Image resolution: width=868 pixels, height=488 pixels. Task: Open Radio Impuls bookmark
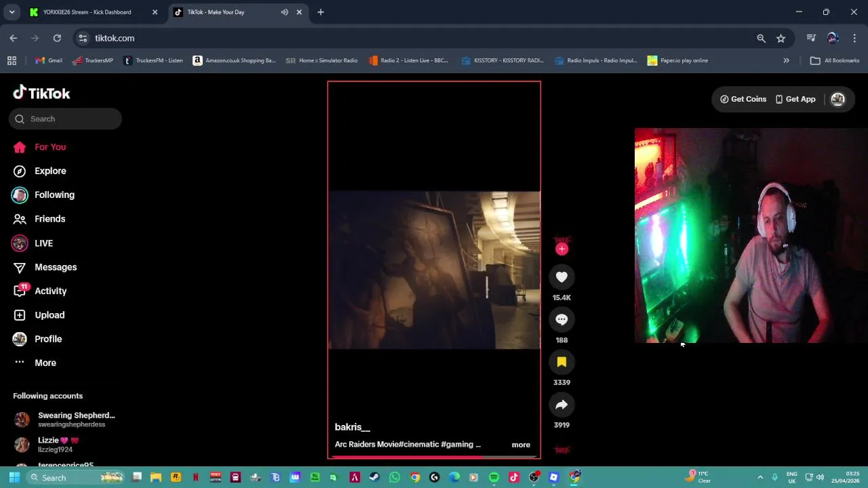coord(596,60)
